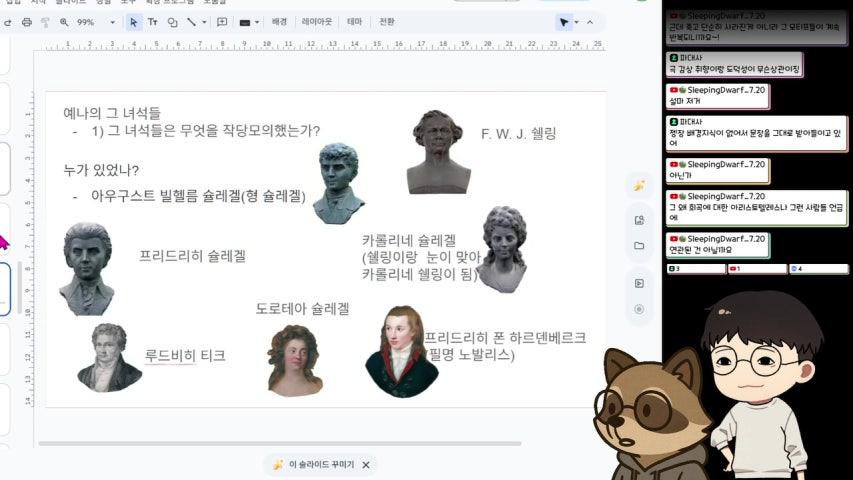This screenshot has height=480, width=853.
Task: Choose the shape insert tool
Action: pos(172,22)
